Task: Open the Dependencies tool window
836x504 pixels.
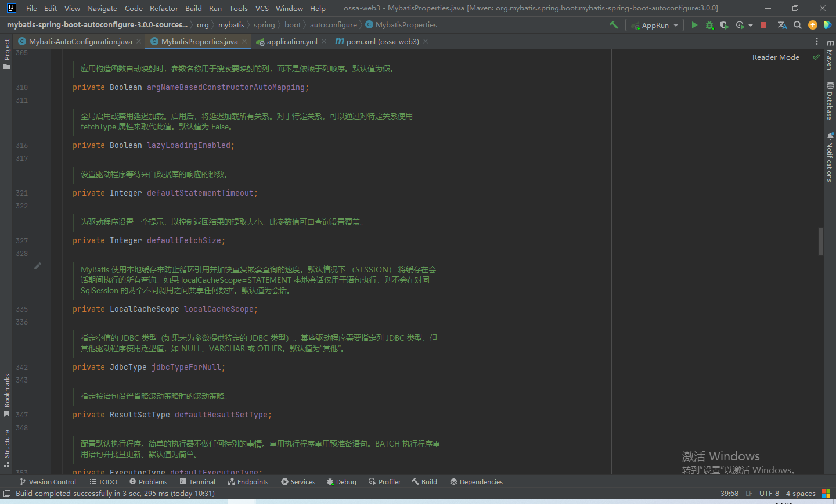Action: 476,481
